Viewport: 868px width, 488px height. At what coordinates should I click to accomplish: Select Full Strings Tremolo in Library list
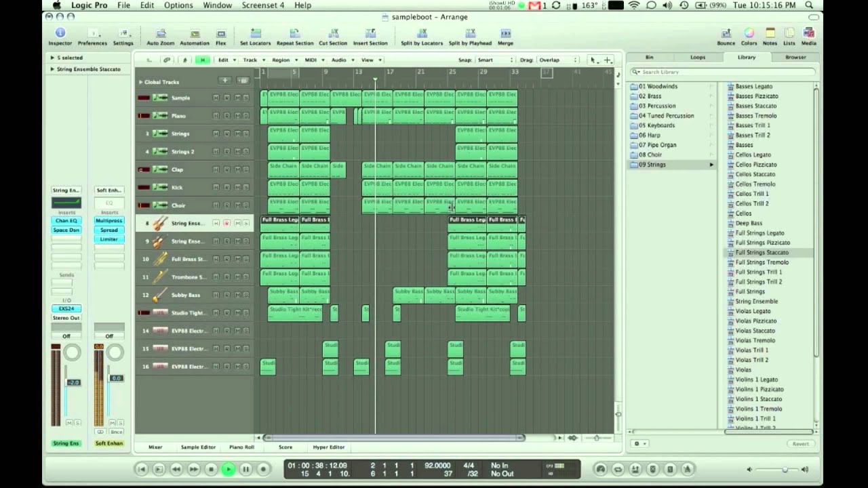(x=762, y=262)
